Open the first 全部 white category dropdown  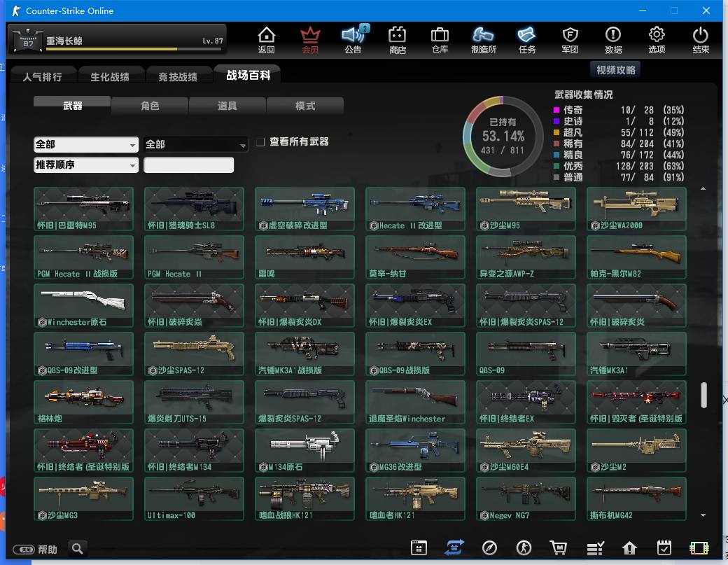tap(86, 144)
